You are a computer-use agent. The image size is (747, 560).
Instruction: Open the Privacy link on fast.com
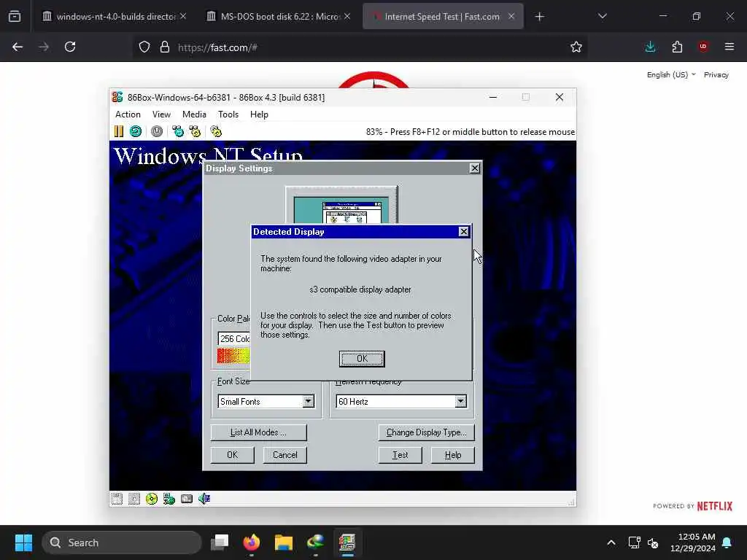716,75
